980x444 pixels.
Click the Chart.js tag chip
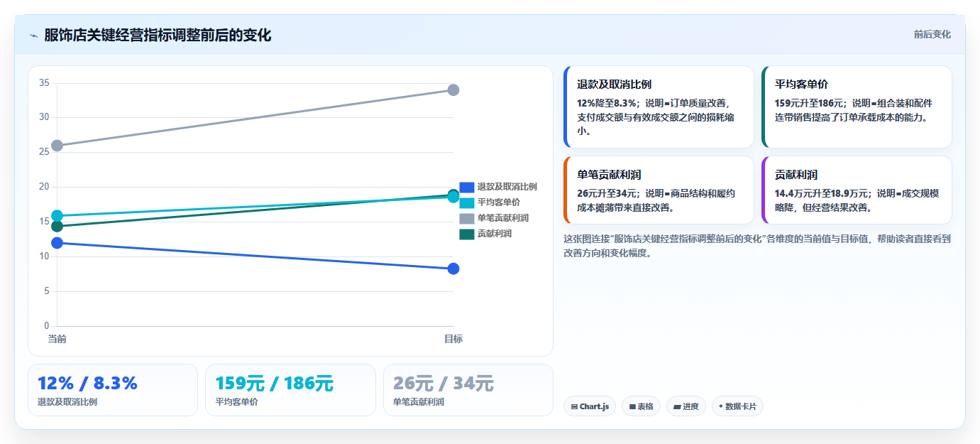click(x=590, y=406)
